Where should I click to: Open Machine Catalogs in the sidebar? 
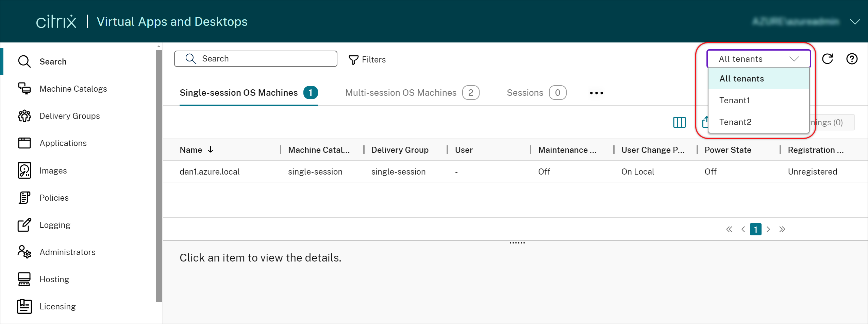coord(73,89)
